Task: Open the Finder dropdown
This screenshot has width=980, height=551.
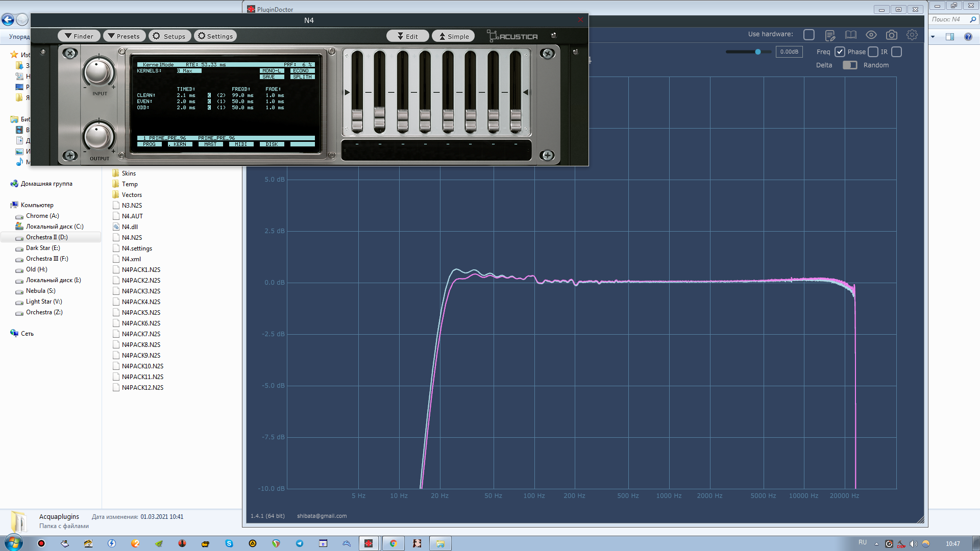Action: (79, 36)
